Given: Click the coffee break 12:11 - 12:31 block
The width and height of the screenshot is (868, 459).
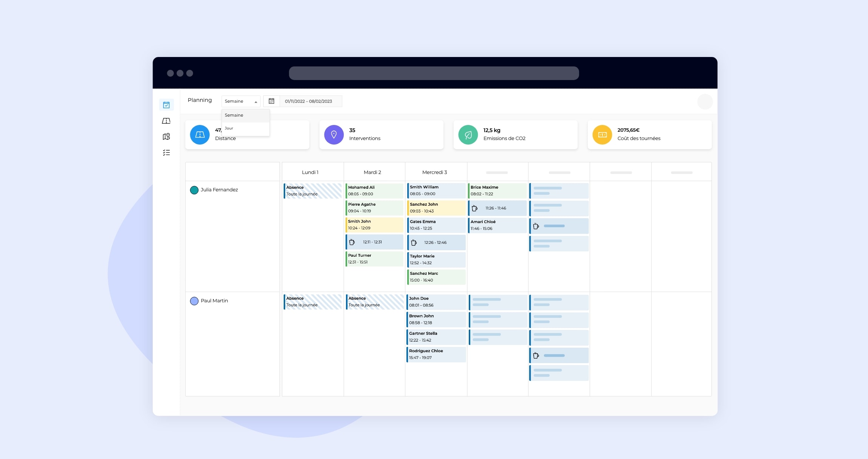Looking at the screenshot, I should point(374,242).
